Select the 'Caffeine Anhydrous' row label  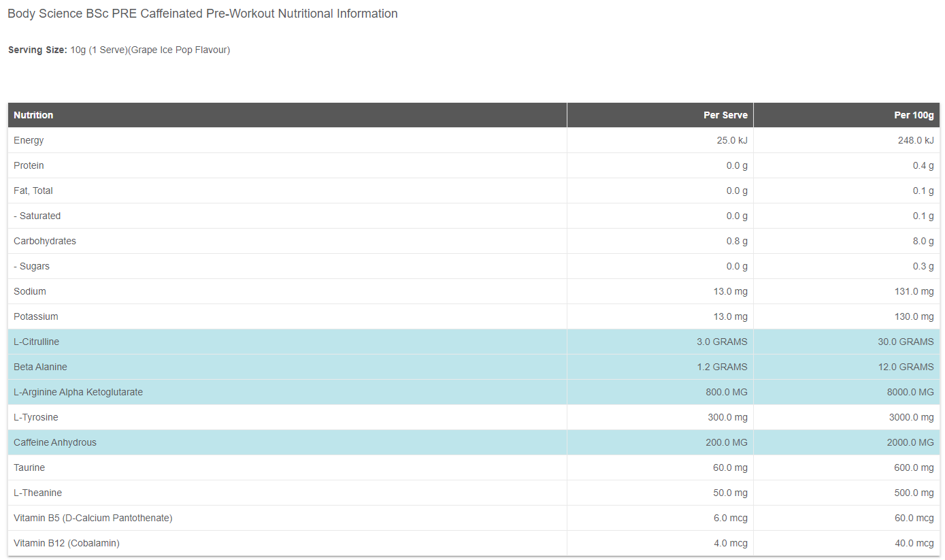[x=55, y=442]
